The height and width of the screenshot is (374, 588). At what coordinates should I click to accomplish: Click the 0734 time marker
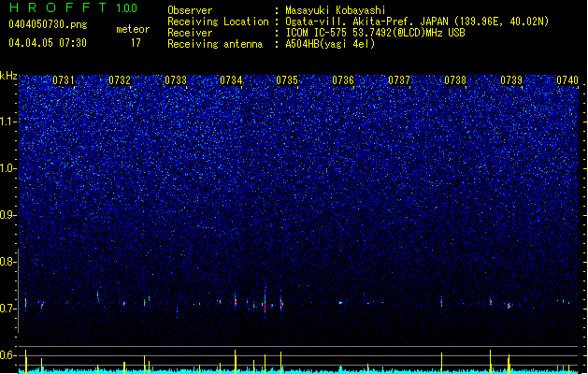point(231,80)
